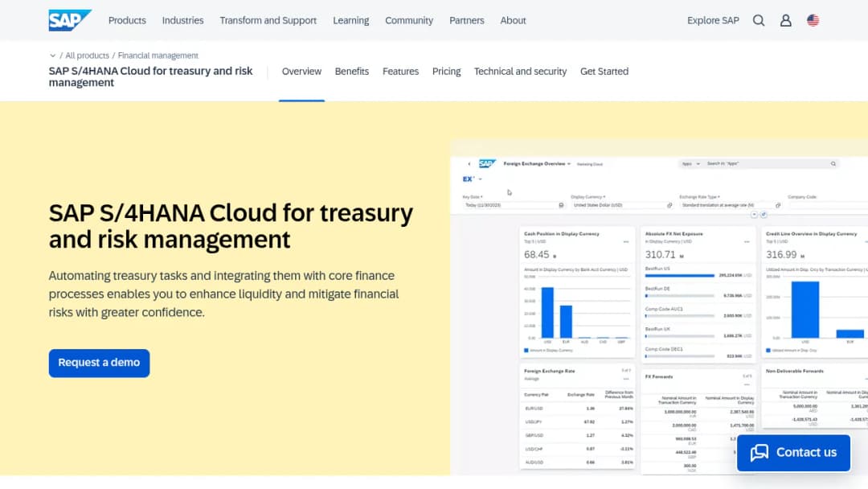Switch to the Features tab
This screenshot has height=489, width=868.
[401, 72]
